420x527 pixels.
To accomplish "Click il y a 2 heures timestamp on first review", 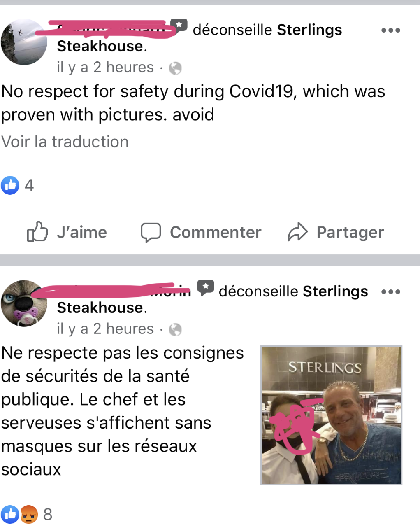I will pos(105,68).
